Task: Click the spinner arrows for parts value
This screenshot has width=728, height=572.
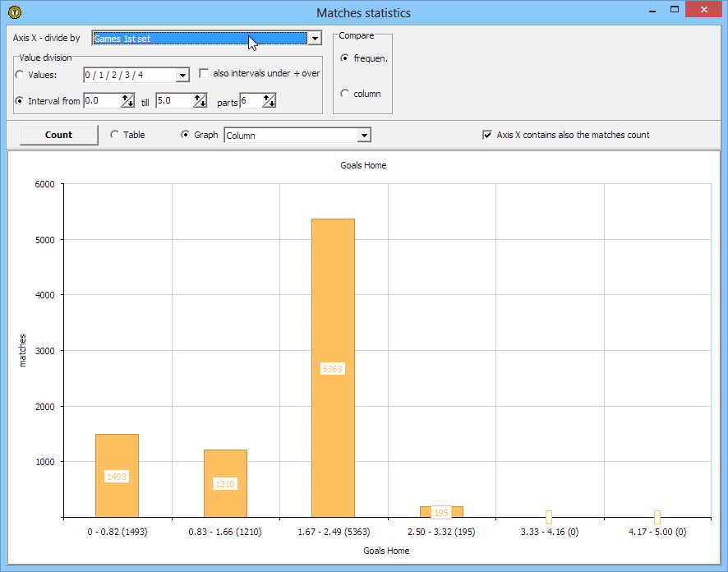Action: 269,101
